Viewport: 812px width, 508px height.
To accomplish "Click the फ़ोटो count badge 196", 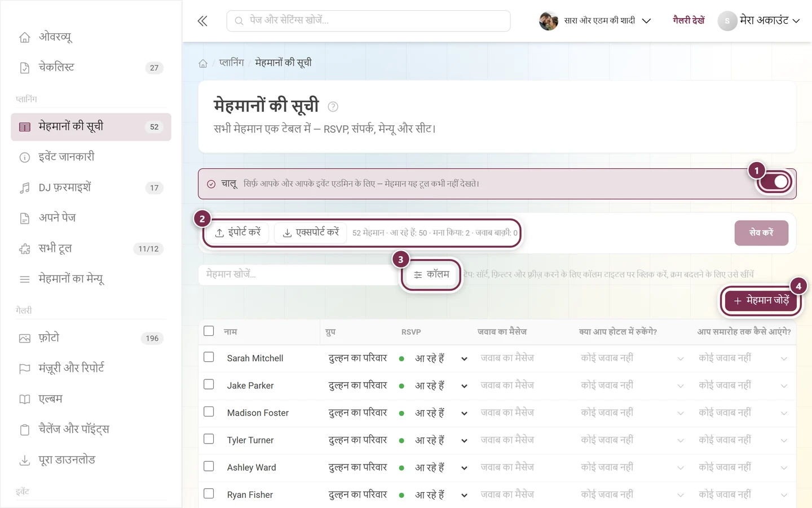I will pos(152,339).
